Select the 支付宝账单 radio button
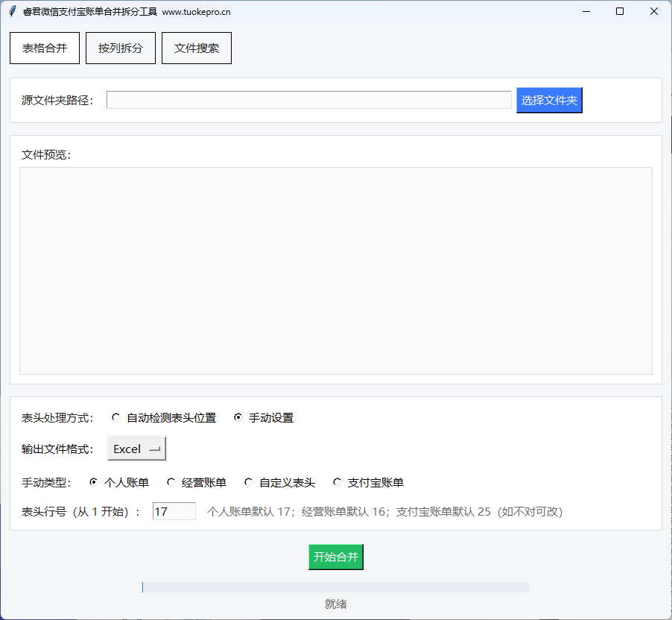The image size is (672, 620). pyautogui.click(x=337, y=482)
